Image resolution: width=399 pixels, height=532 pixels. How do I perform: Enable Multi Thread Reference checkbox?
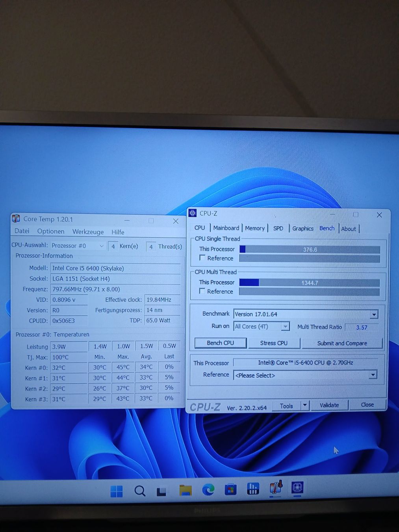point(202,291)
